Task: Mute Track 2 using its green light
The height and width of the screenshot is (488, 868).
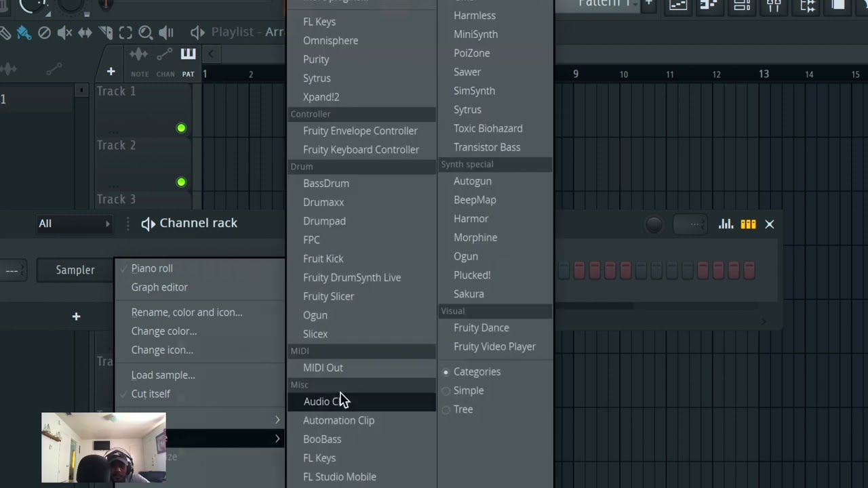Action: (x=181, y=182)
